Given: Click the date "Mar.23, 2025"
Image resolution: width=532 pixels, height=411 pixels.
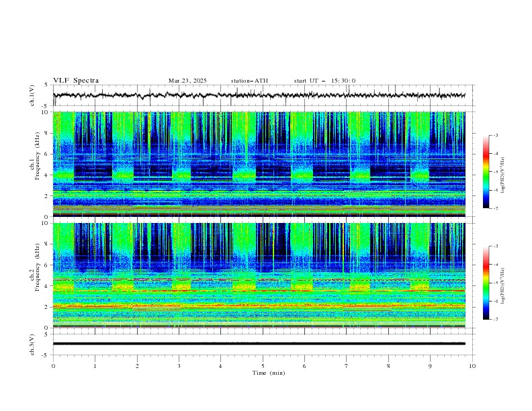Looking at the screenshot, I should tap(187, 81).
